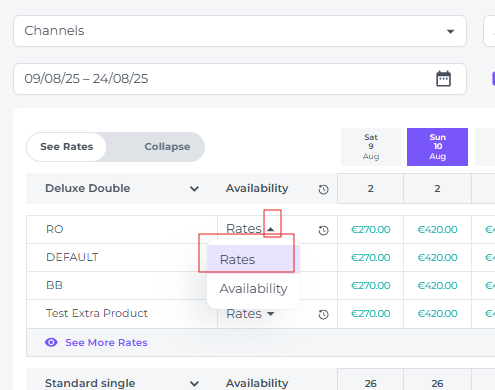The width and height of the screenshot is (495, 390).
Task: Expand the Standard single room chevron
Action: click(194, 384)
